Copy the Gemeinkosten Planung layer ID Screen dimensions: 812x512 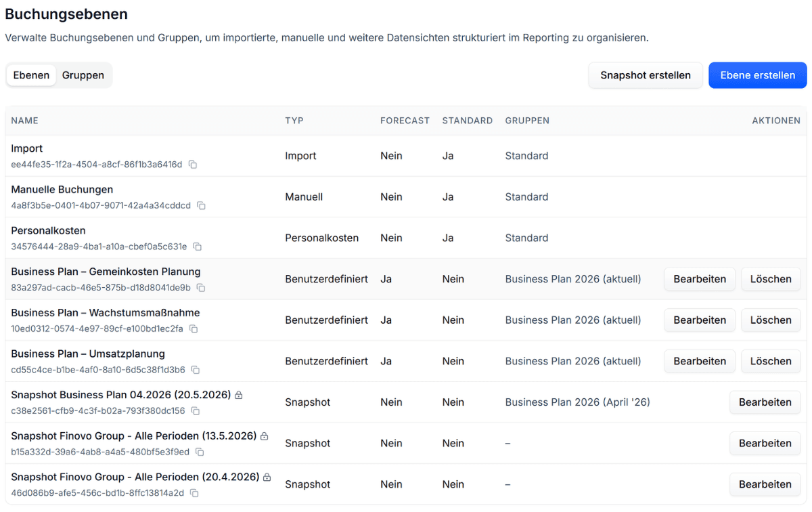(x=201, y=288)
